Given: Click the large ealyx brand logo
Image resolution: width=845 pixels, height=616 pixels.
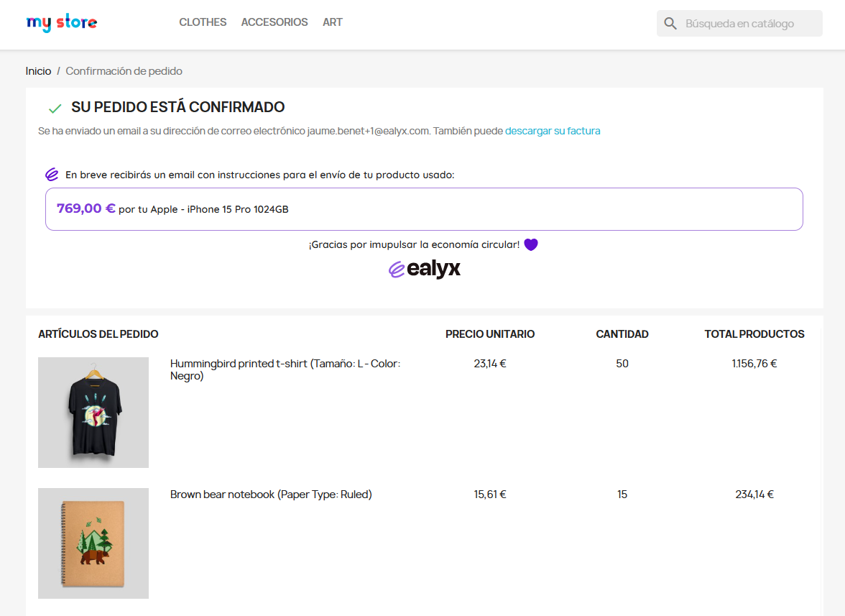Looking at the screenshot, I should [x=425, y=269].
